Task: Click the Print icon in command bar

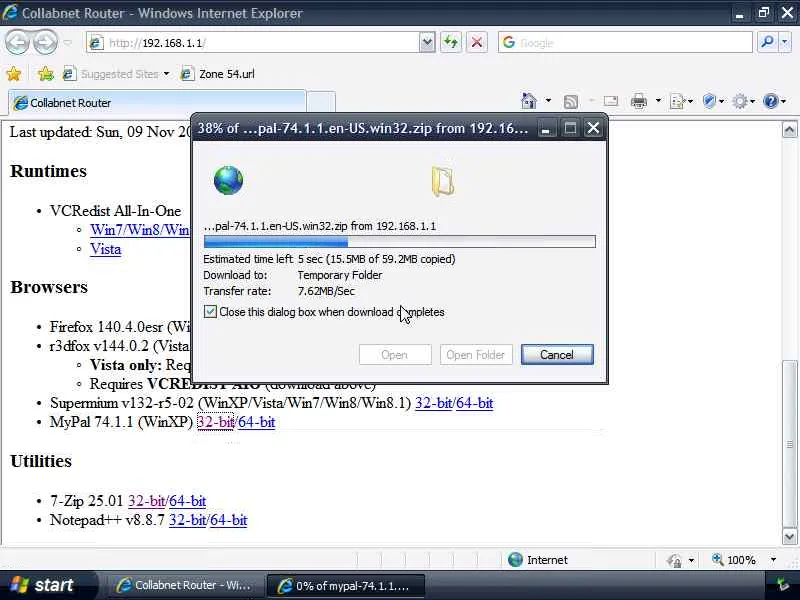Action: (x=639, y=102)
